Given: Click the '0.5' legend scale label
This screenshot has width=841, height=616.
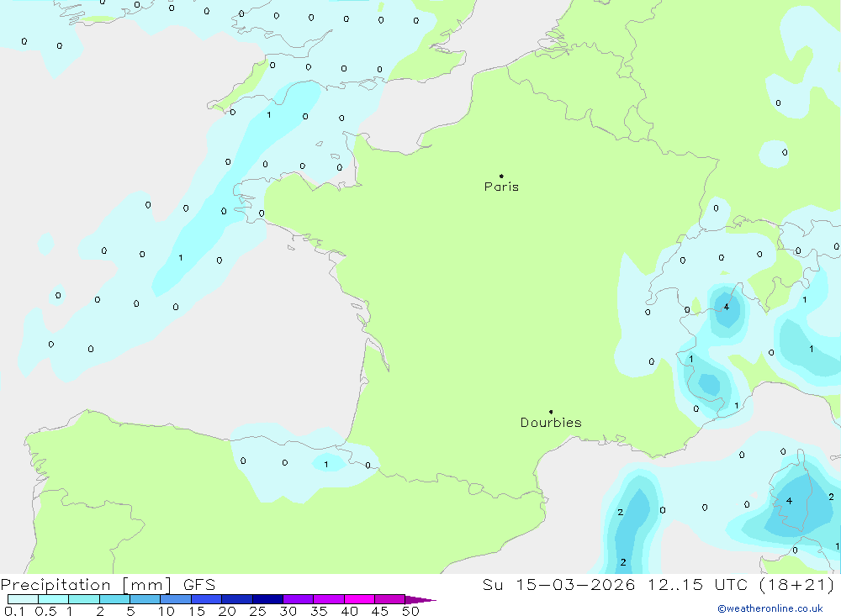Looking at the screenshot, I should click(x=45, y=611).
